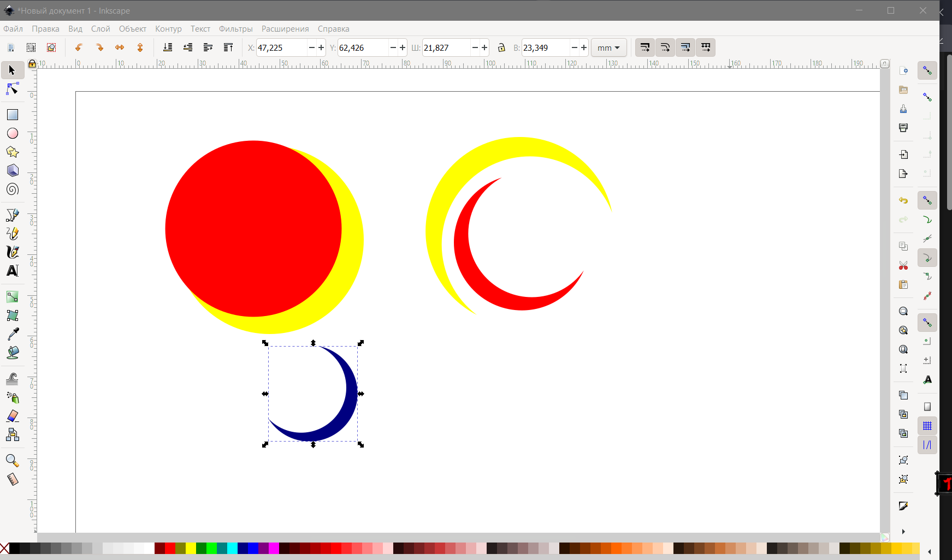
Task: Open the Правка menu
Action: coord(45,29)
